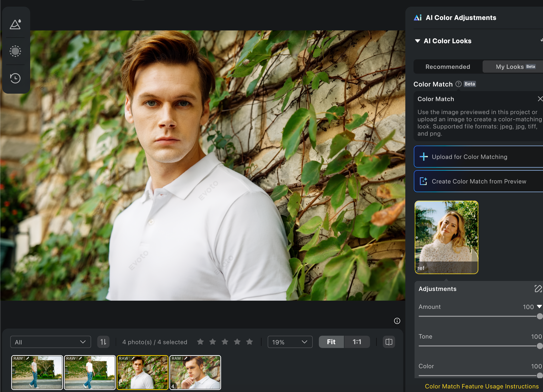This screenshot has height=392, width=543.
Task: Toggle the before/after compare view icon
Action: [x=389, y=342]
